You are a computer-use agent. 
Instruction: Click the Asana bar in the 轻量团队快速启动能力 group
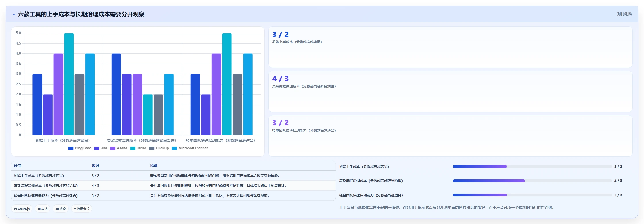click(x=216, y=94)
